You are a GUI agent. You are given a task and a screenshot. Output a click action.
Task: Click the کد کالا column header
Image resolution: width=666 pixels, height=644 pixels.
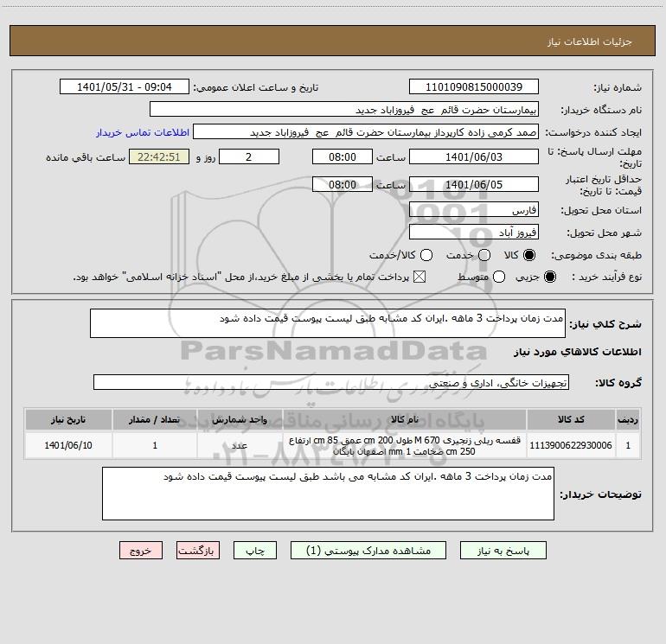coord(571,419)
